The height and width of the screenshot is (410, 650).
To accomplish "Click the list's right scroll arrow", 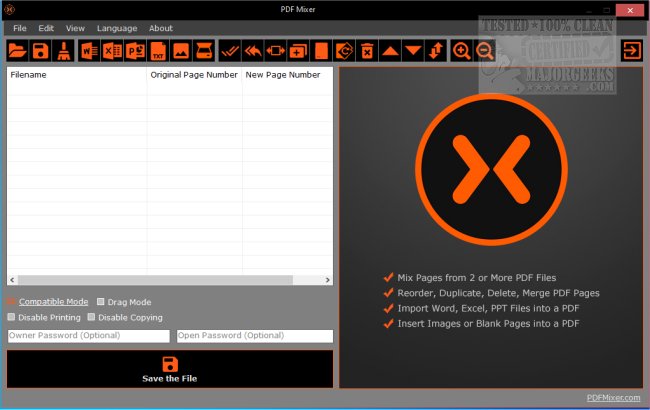I will coord(327,280).
